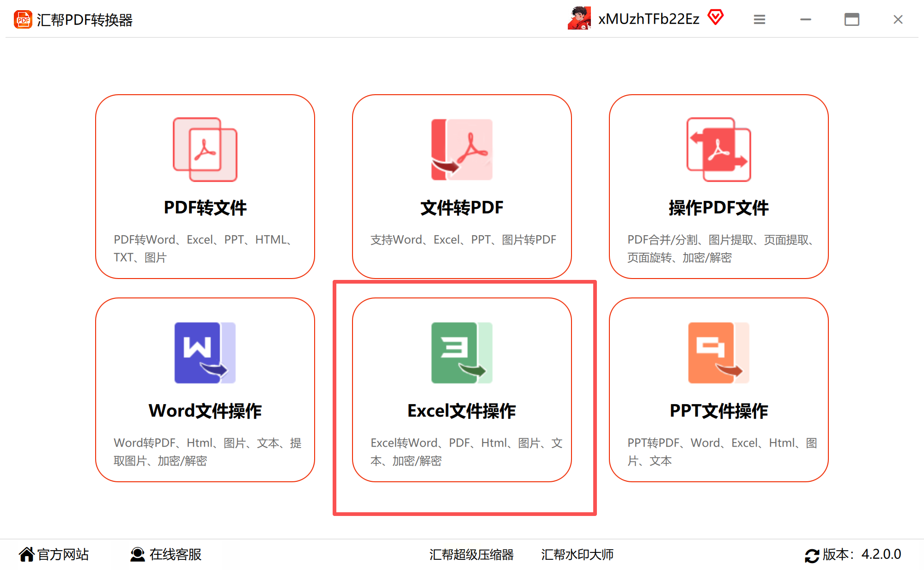Click the blue Word file icon
924x570 pixels.
[x=205, y=352]
